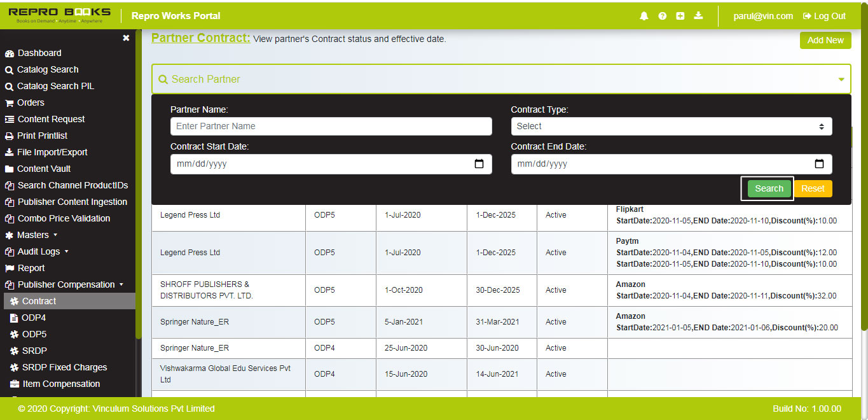Open calendar picker for Contract Start Date

pyautogui.click(x=479, y=164)
